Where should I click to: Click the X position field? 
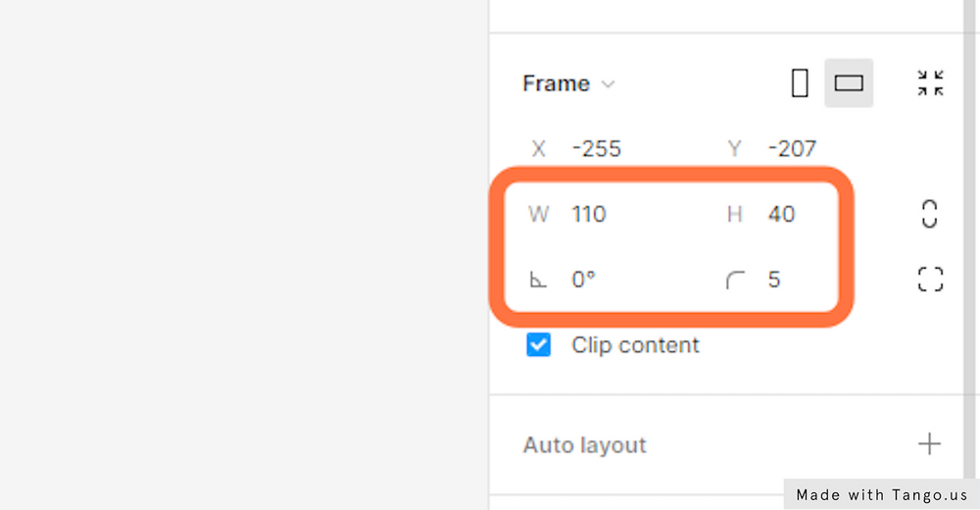click(597, 149)
